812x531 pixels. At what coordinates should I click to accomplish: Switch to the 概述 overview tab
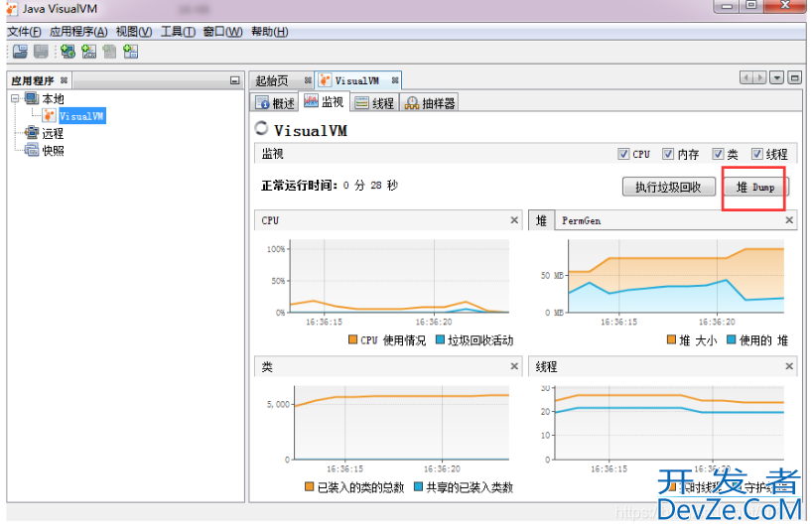pyautogui.click(x=274, y=103)
